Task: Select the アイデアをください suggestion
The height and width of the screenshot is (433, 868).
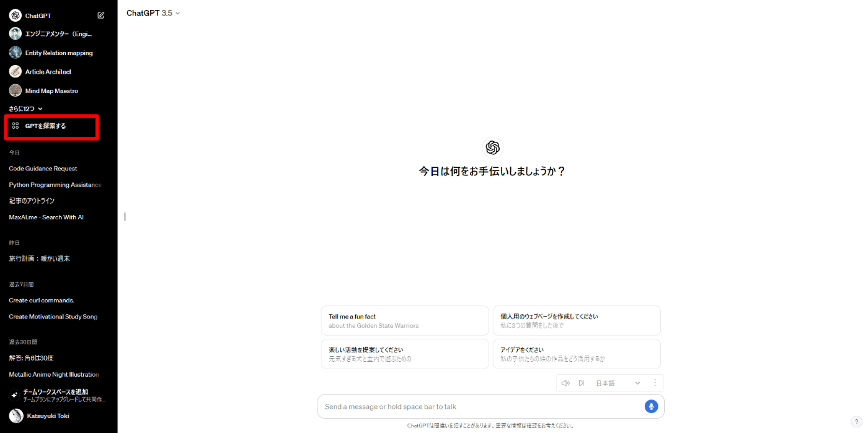Action: click(577, 354)
